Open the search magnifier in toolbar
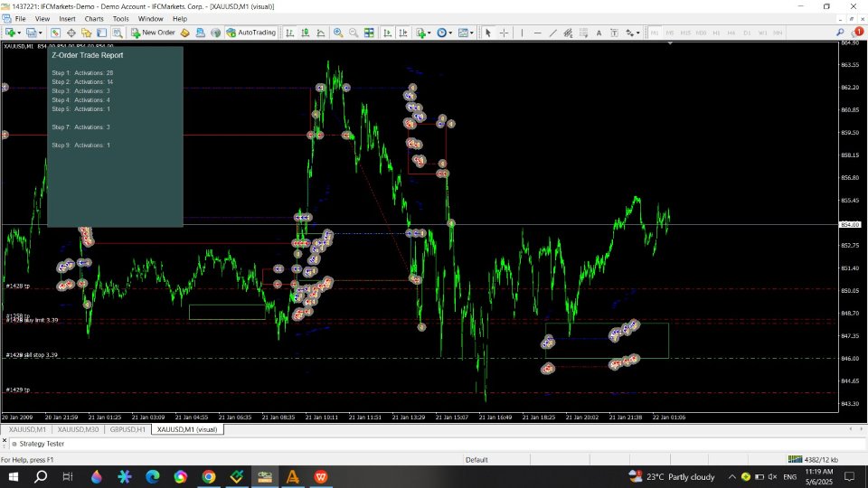This screenshot has height=488, width=868. tap(840, 33)
